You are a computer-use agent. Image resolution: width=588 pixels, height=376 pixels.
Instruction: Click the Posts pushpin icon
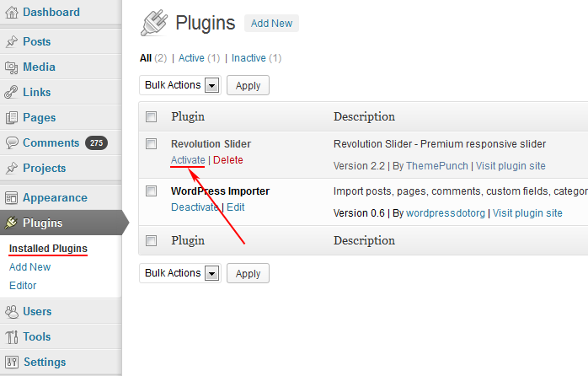[x=12, y=42]
